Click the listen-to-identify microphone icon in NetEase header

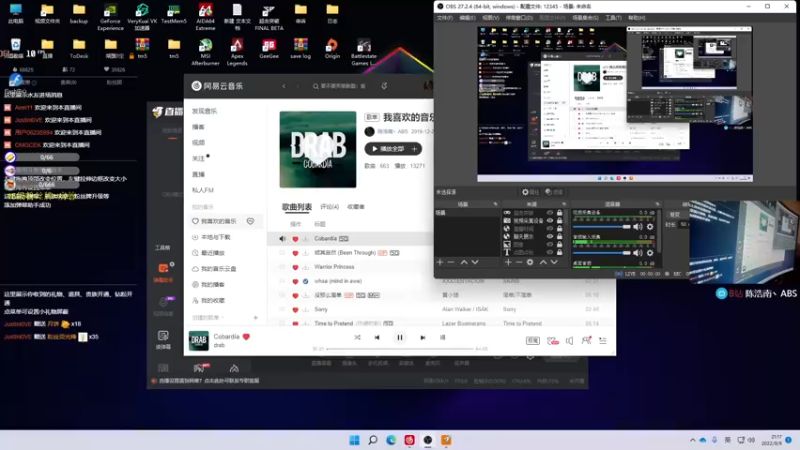(x=384, y=86)
